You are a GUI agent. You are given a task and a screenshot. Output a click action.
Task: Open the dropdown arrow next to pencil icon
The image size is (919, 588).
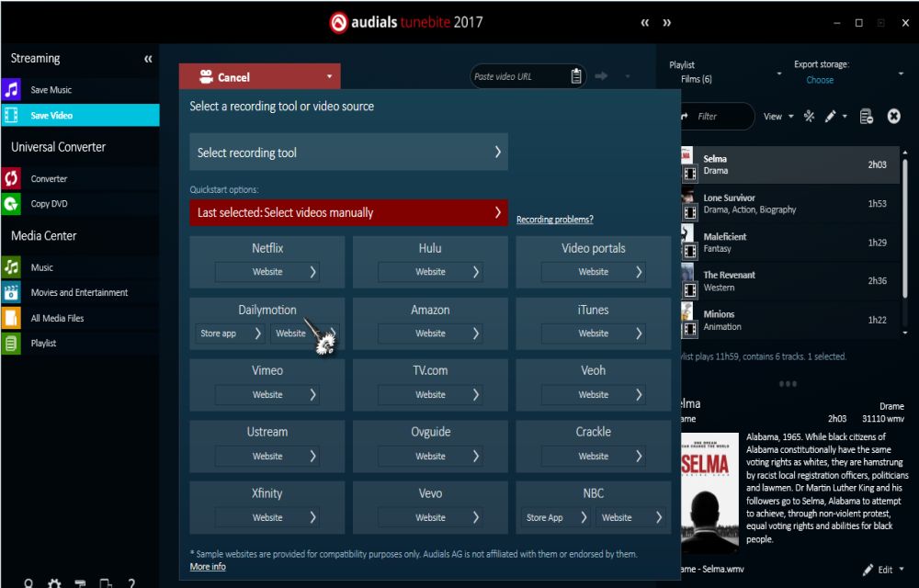(x=845, y=117)
